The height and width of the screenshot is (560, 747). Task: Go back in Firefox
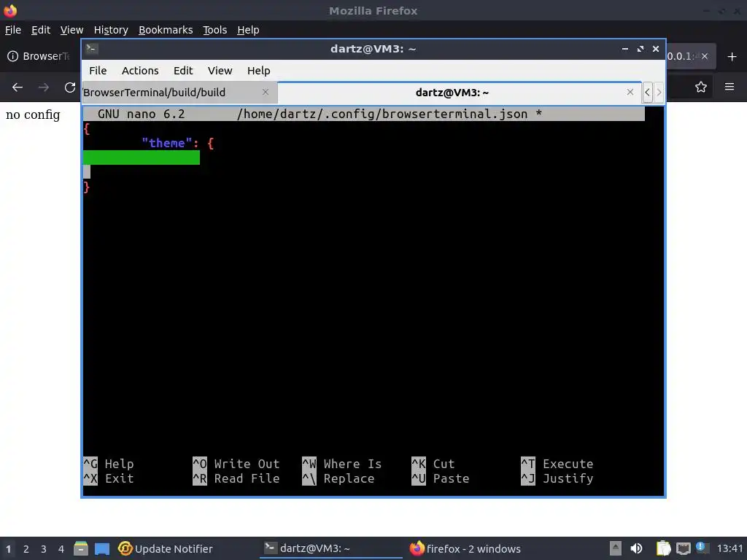click(18, 87)
